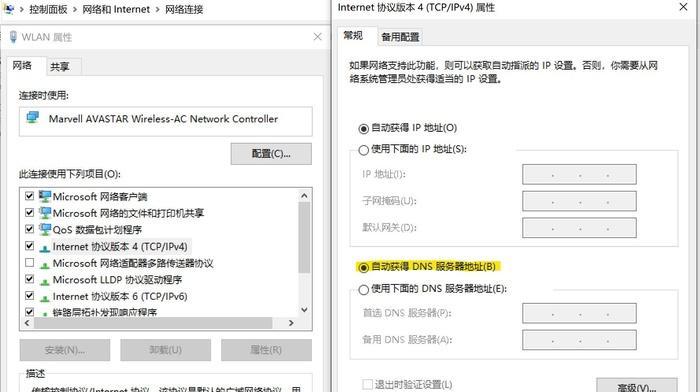Select Internet 协议版本 6 (TCP/IPv6) entry
700x392 pixels.
(120, 296)
